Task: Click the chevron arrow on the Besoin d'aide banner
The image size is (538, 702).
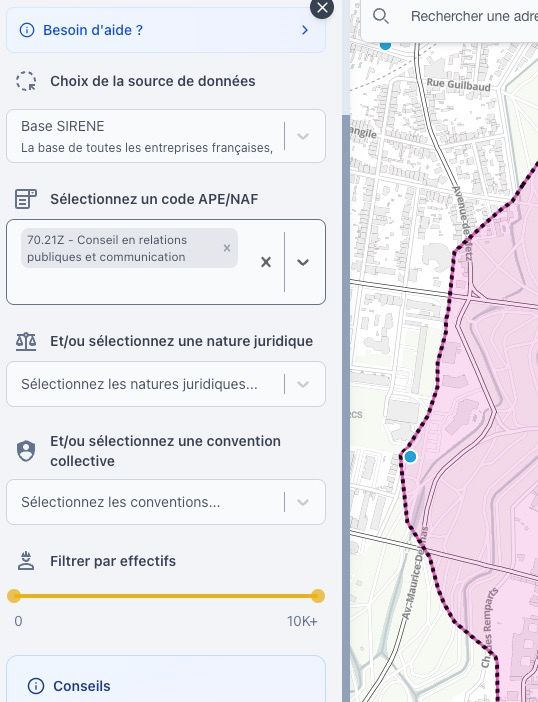Action: coord(305,30)
